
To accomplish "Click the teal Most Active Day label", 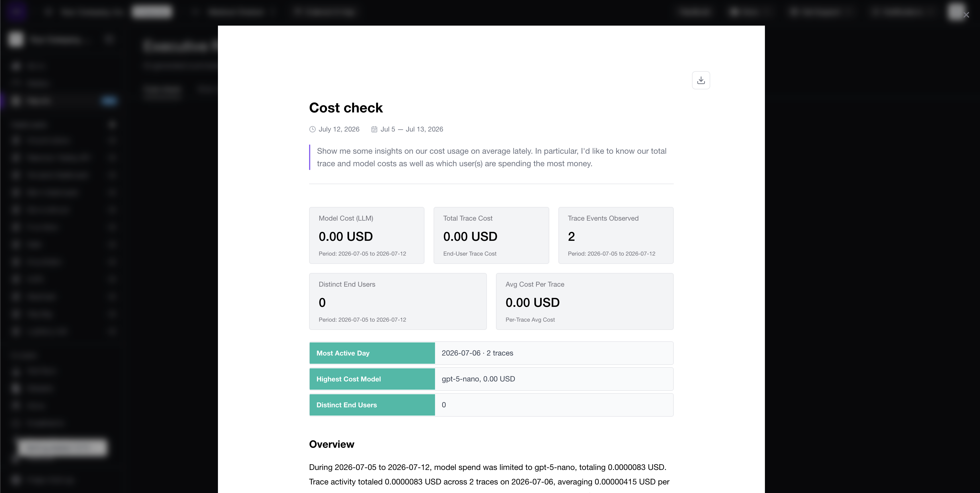I will tap(372, 353).
